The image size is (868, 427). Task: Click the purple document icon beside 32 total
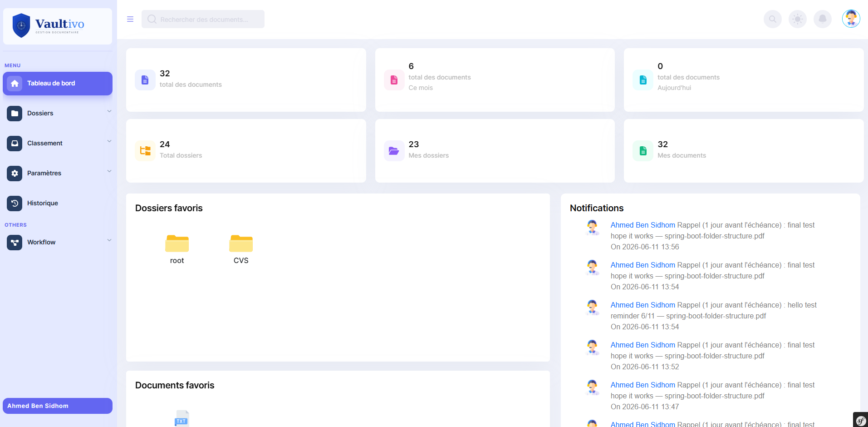point(145,80)
